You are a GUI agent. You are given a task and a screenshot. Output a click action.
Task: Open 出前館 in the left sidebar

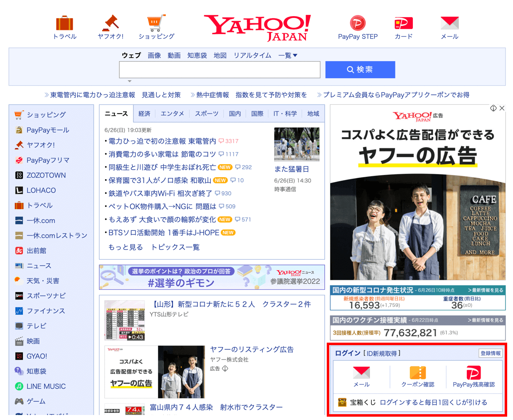[37, 251]
